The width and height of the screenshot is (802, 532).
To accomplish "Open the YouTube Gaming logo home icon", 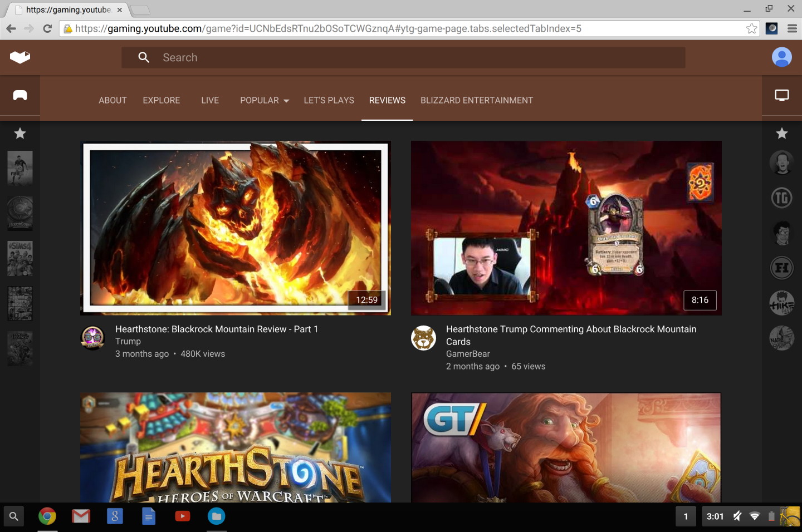I will click(x=20, y=57).
